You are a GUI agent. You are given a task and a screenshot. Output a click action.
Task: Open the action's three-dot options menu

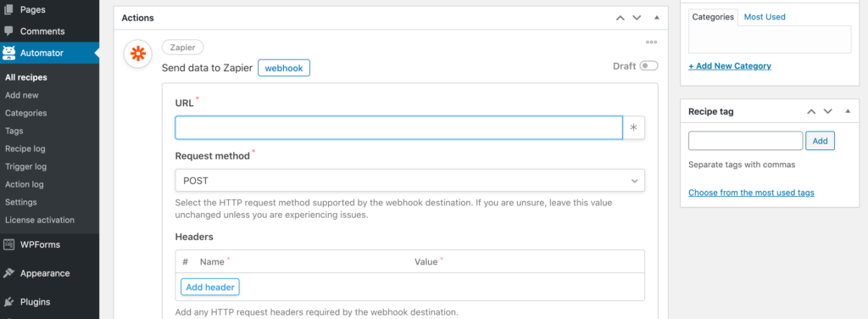652,42
